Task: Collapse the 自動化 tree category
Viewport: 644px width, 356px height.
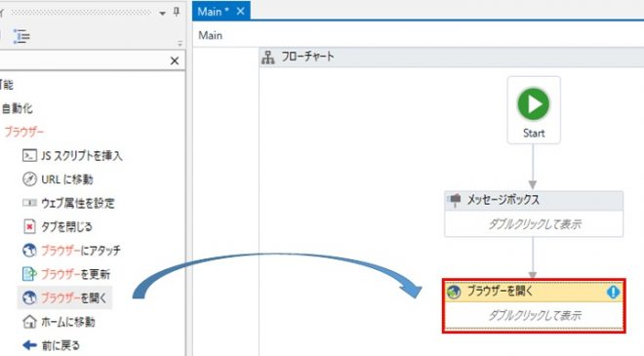Action: click(17, 108)
